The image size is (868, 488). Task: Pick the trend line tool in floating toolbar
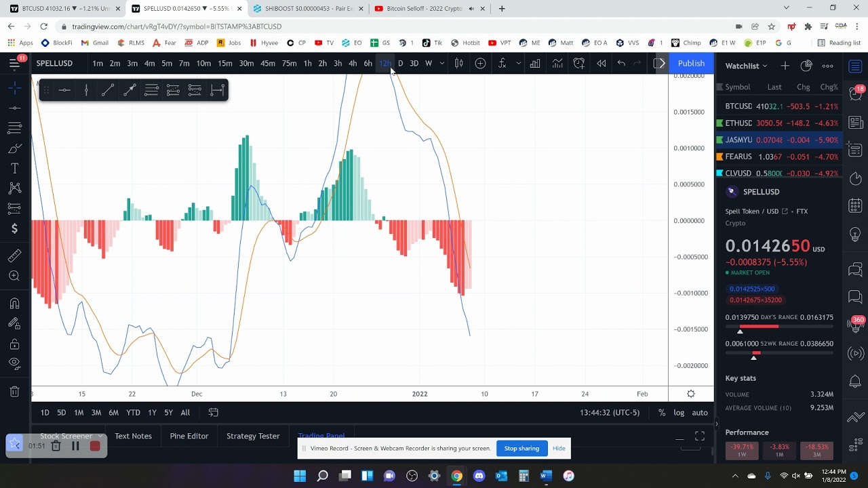tap(108, 90)
